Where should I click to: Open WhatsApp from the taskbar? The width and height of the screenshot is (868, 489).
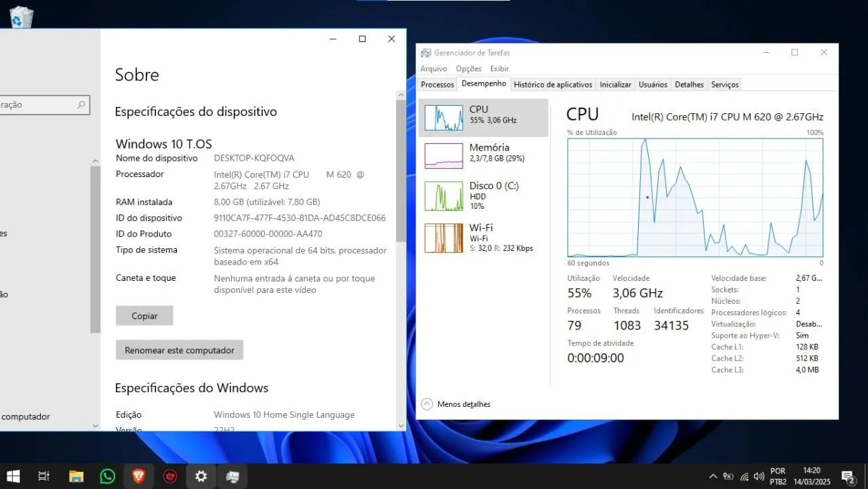tap(107, 476)
